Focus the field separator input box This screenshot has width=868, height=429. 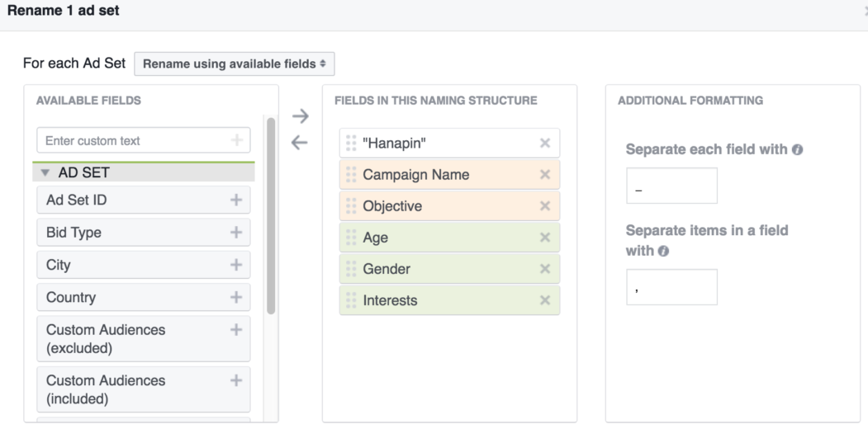[x=672, y=186]
